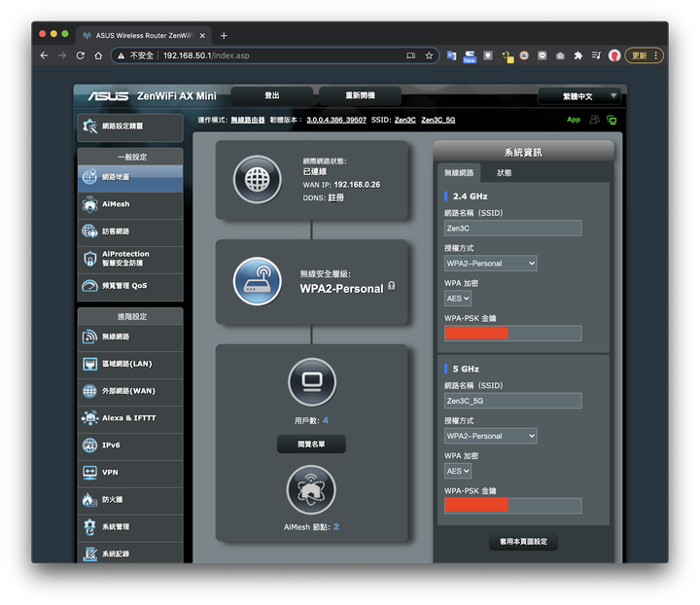Open the QoS bandwidth gauge icon
700x605 pixels.
pos(89,286)
